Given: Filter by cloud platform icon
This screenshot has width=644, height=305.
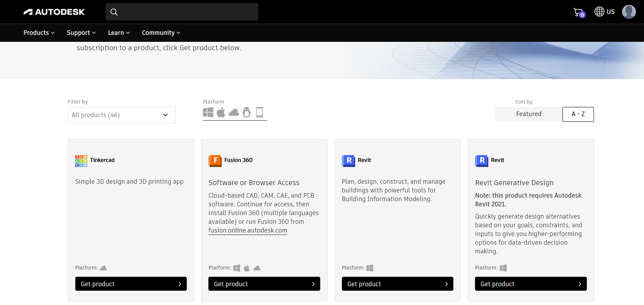Looking at the screenshot, I should click(234, 112).
